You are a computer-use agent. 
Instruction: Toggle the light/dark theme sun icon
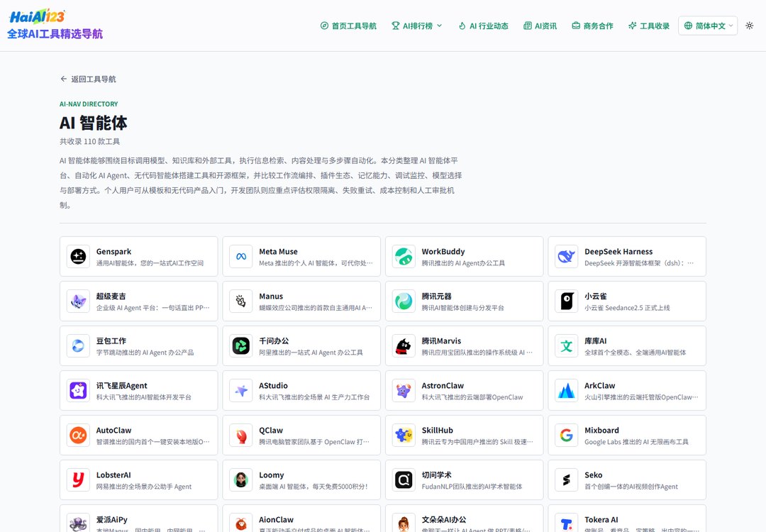point(750,26)
